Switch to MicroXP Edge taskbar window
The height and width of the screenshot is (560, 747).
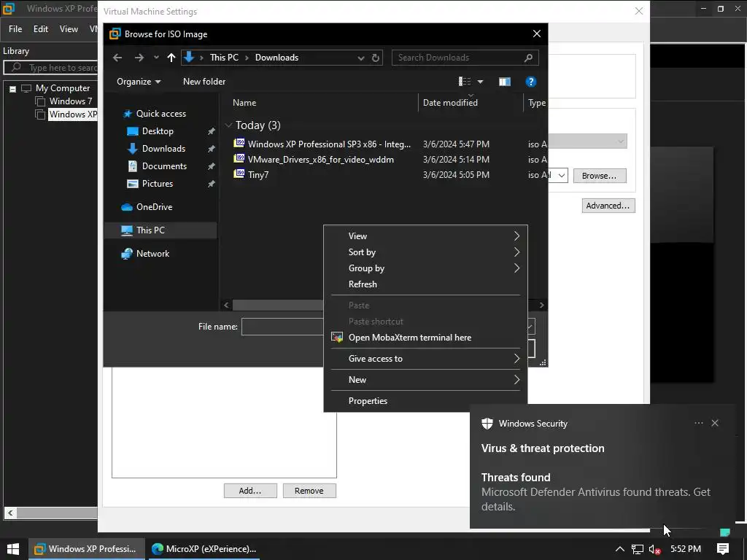[x=204, y=549]
